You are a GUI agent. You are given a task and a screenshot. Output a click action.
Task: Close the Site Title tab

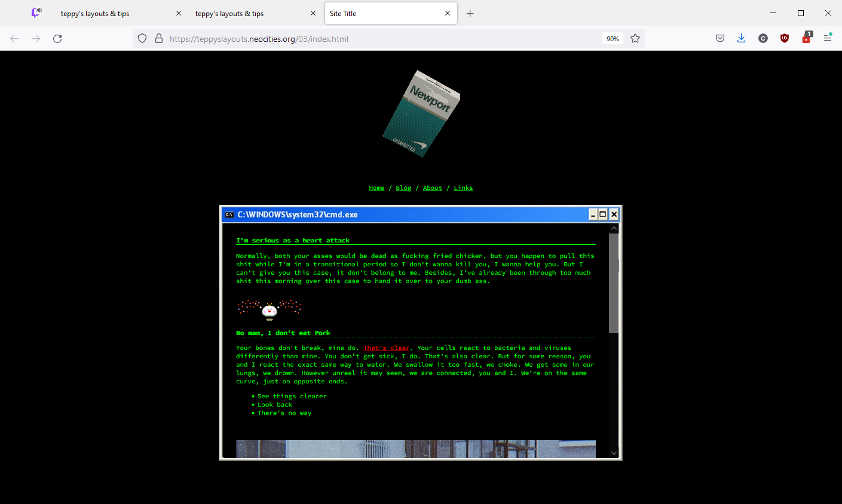tap(448, 13)
